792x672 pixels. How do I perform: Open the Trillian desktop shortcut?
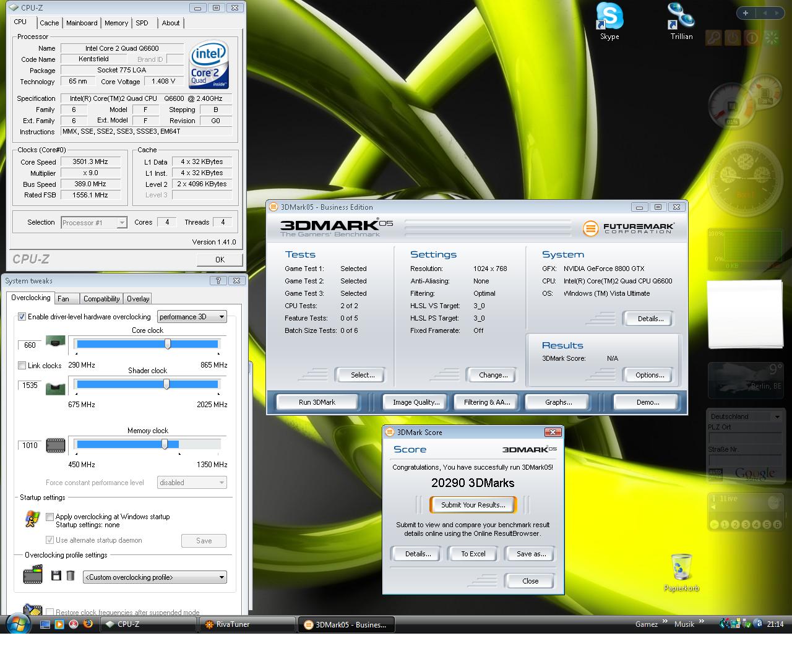point(681,21)
